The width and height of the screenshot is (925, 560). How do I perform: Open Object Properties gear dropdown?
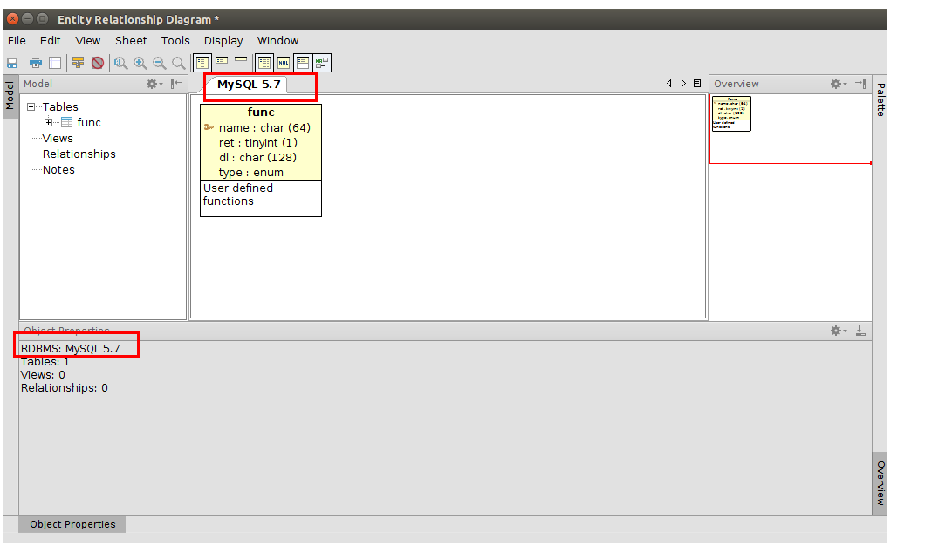tap(839, 331)
